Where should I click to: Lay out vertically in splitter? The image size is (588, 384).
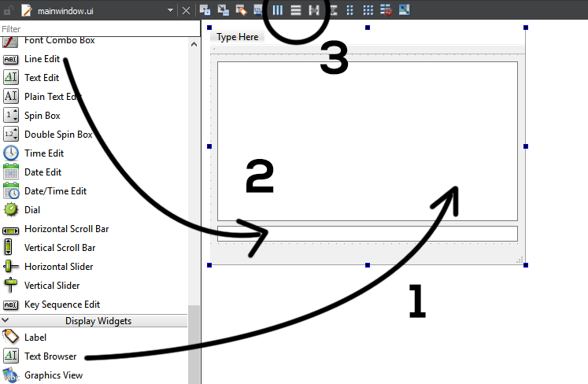pos(333,10)
